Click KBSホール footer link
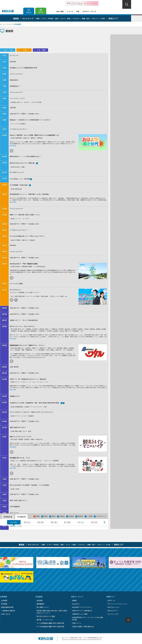The height and width of the screenshot is (644, 142). tap(111, 601)
